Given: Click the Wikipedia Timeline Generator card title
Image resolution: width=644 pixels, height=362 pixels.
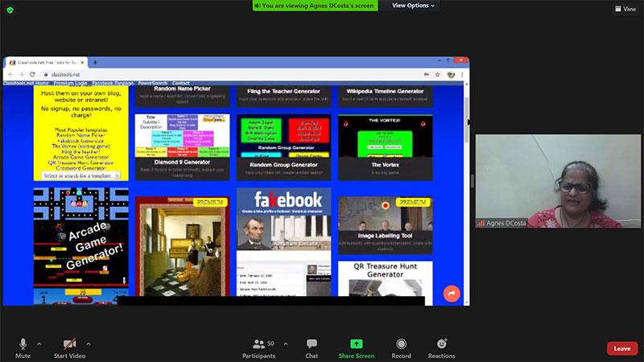Looking at the screenshot, I should (x=386, y=91).
